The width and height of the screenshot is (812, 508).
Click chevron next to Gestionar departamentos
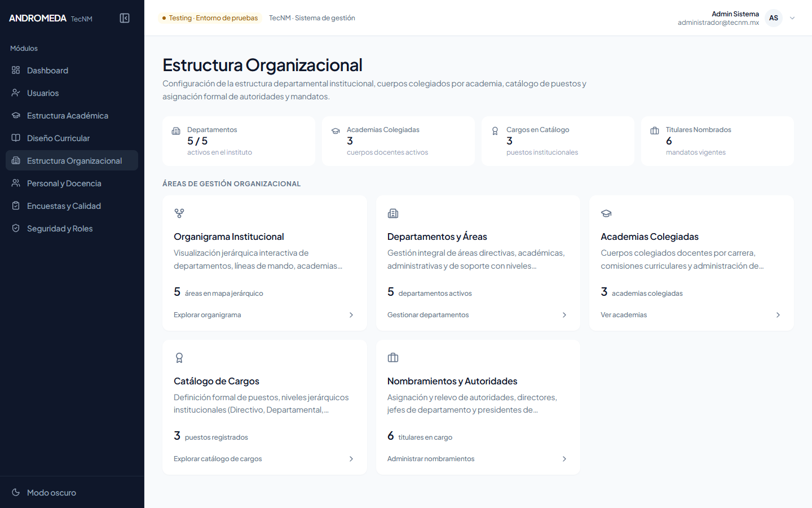[x=564, y=315]
